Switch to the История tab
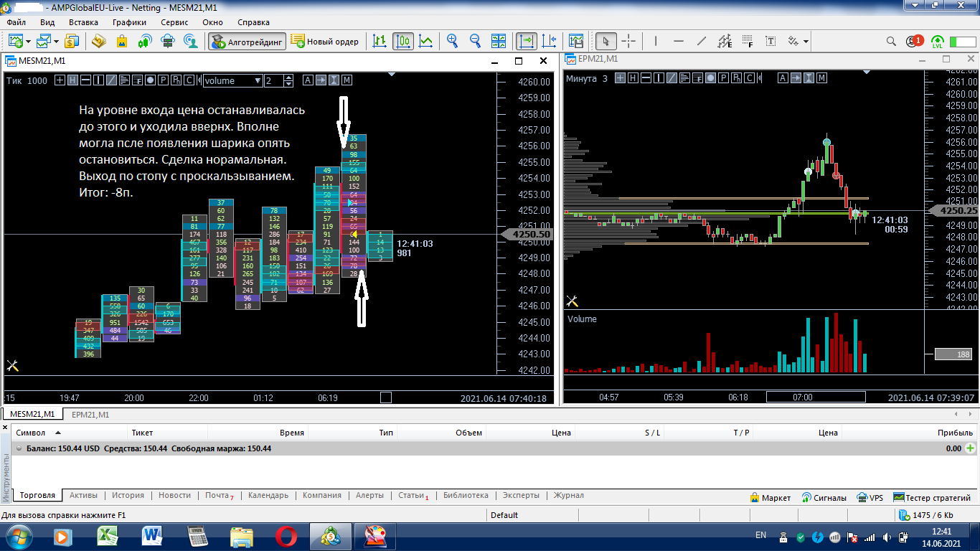This screenshot has height=551, width=980. pos(128,495)
